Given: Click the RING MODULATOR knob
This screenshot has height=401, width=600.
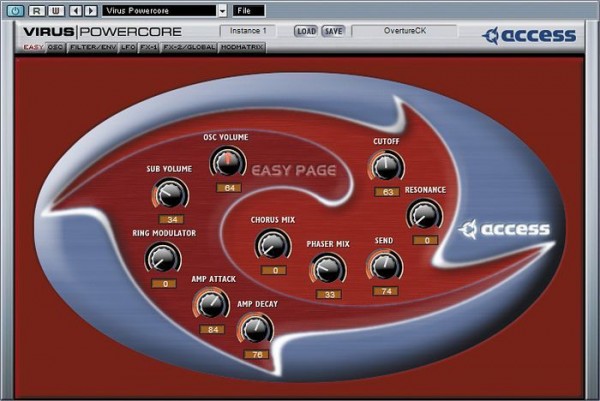Looking at the screenshot, I should pos(163,258).
